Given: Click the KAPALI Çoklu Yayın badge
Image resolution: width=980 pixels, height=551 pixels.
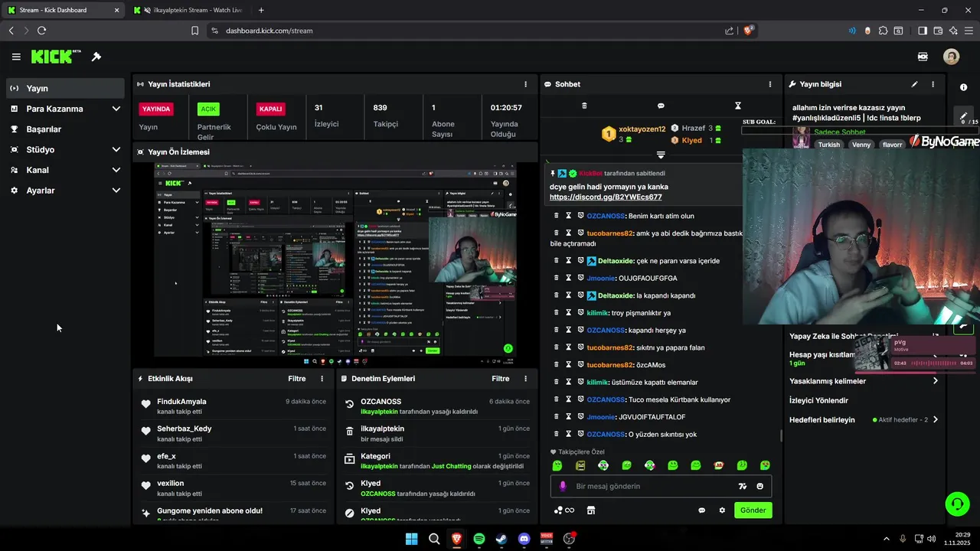Looking at the screenshot, I should [x=270, y=109].
